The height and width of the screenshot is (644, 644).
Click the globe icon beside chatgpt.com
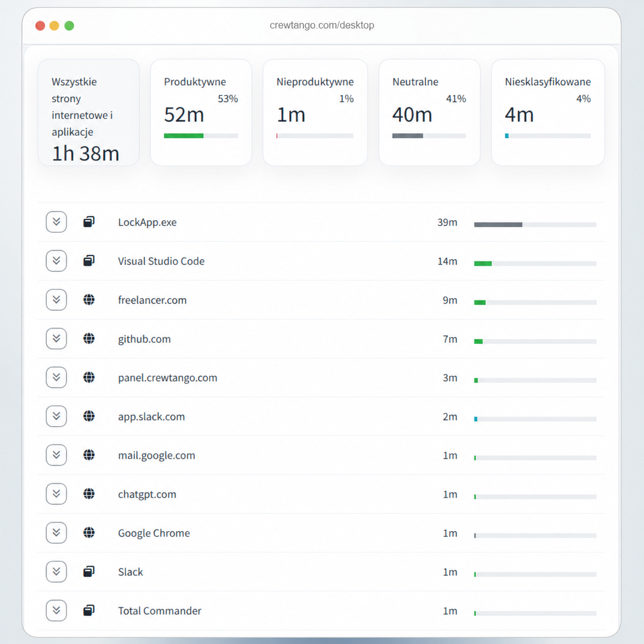point(89,494)
